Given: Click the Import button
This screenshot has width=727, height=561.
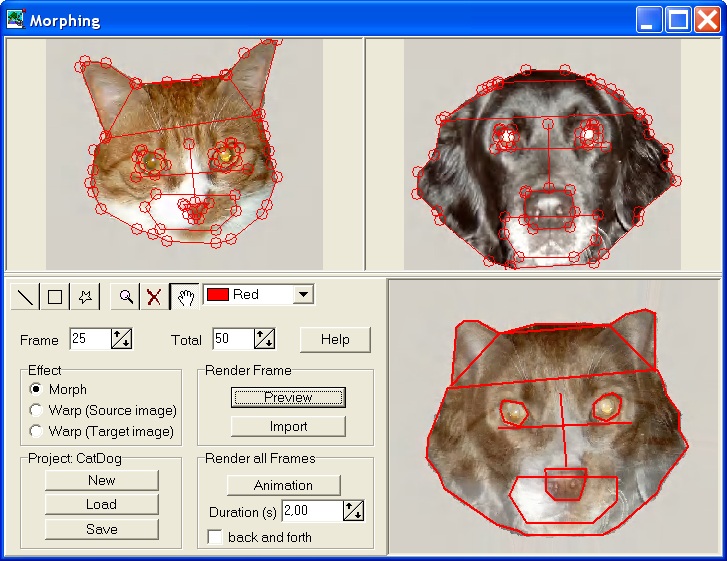Looking at the screenshot, I should [x=288, y=426].
